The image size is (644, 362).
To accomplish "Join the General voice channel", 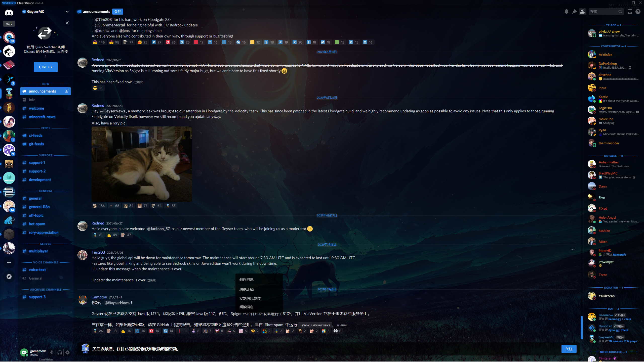I will pos(46,278).
